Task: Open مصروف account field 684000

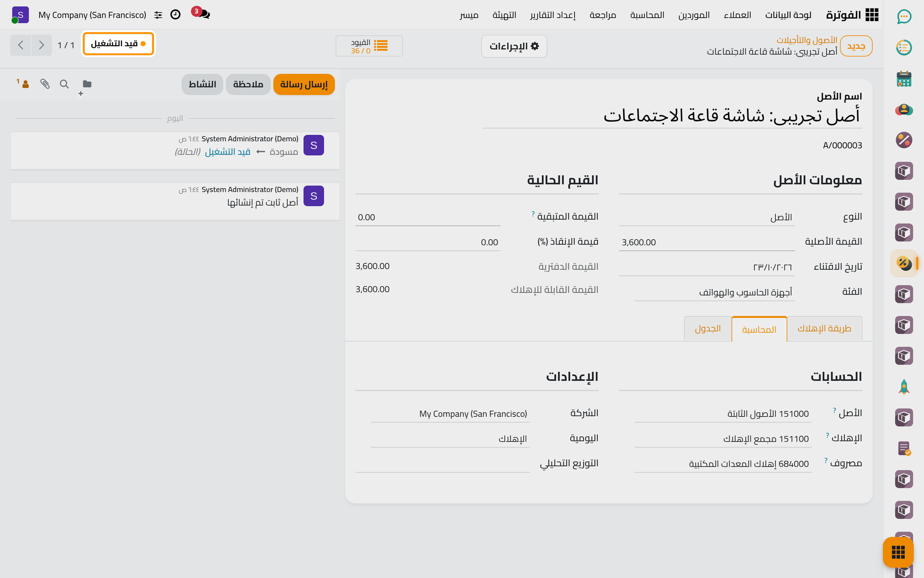Action: (723, 464)
